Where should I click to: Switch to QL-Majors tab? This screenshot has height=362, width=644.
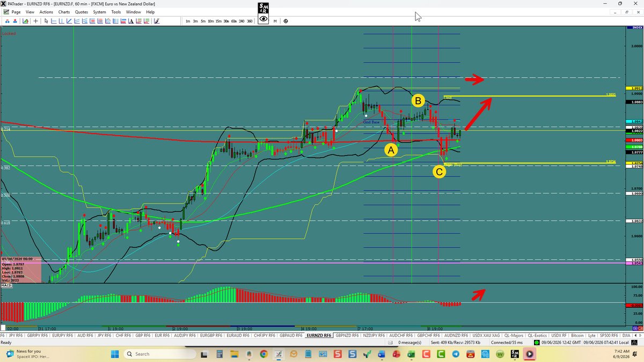(513, 335)
